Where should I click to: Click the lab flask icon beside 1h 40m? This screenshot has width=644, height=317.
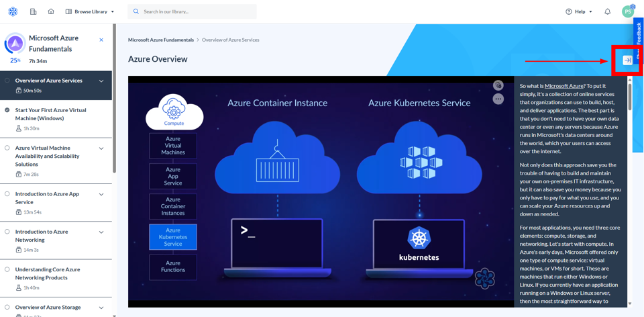18,288
